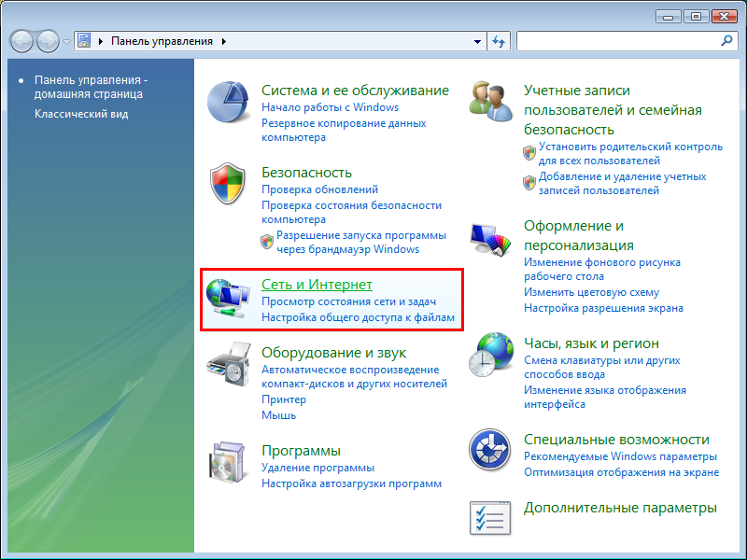Click Просмотр состояния сети и задач
747x560 pixels.
tap(348, 301)
